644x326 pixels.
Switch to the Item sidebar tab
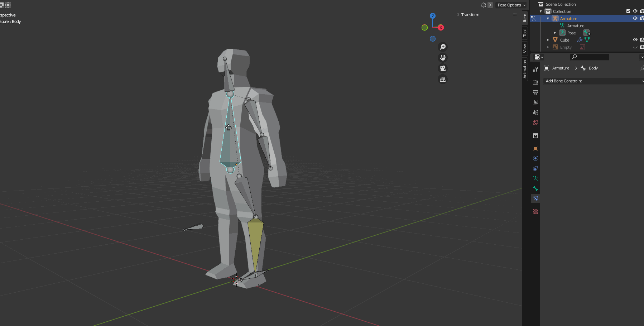click(x=525, y=18)
